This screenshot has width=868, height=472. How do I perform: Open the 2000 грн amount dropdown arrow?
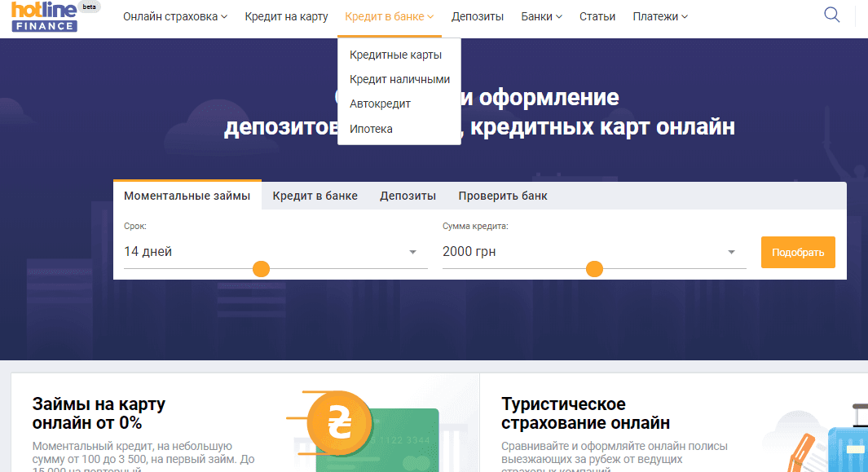[731, 252]
